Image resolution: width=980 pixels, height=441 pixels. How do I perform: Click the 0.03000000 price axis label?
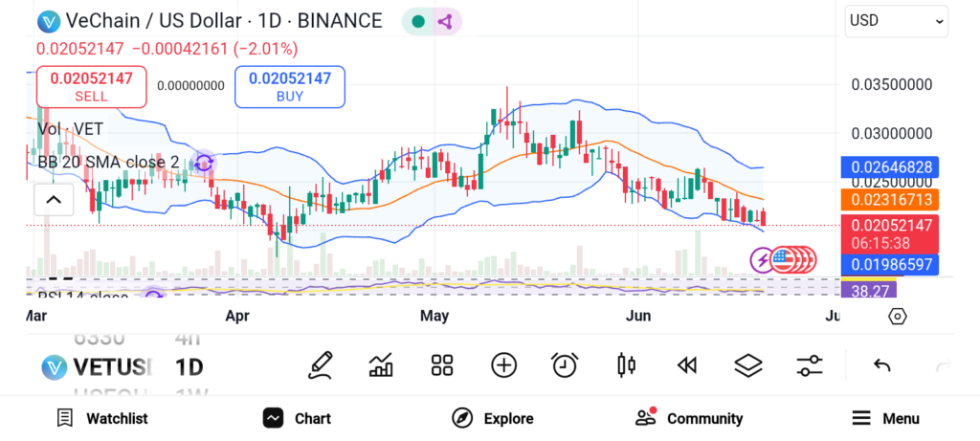tap(892, 134)
